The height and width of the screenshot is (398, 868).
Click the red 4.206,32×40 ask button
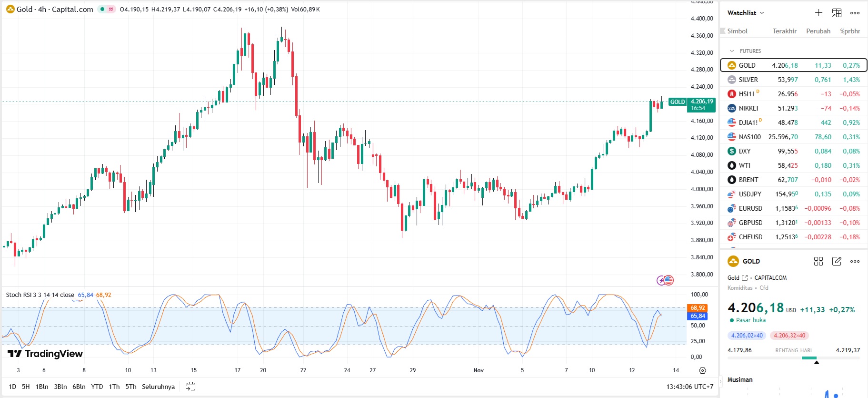click(x=789, y=336)
